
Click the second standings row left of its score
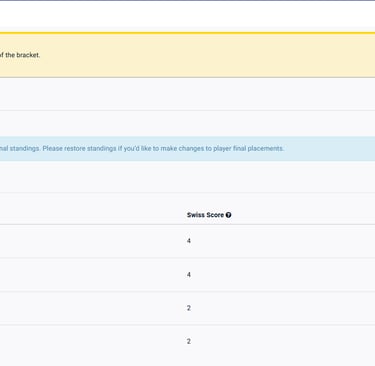[x=93, y=275]
